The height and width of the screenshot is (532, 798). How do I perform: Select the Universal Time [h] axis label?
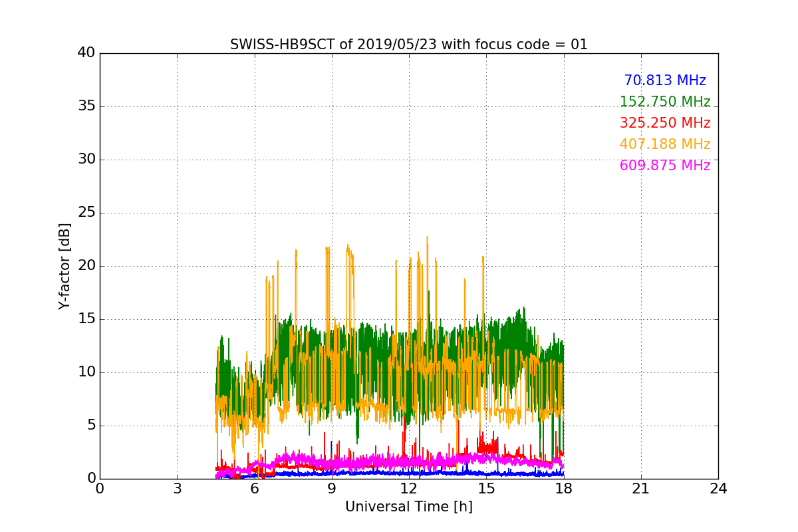408,507
